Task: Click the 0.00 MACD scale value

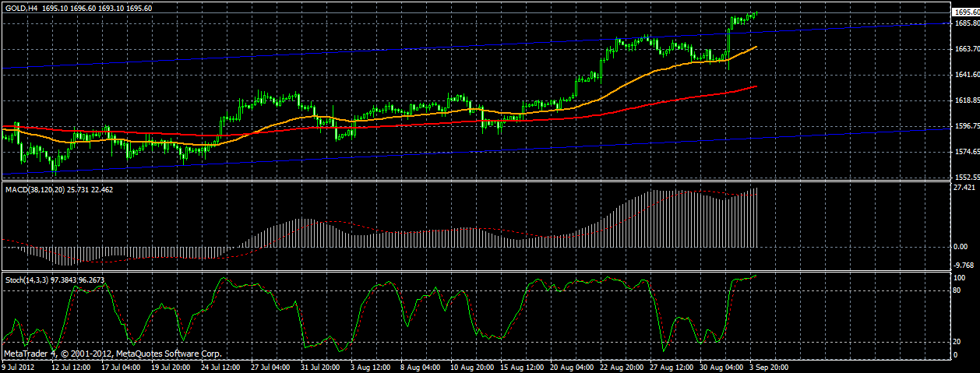Action: click(x=961, y=247)
